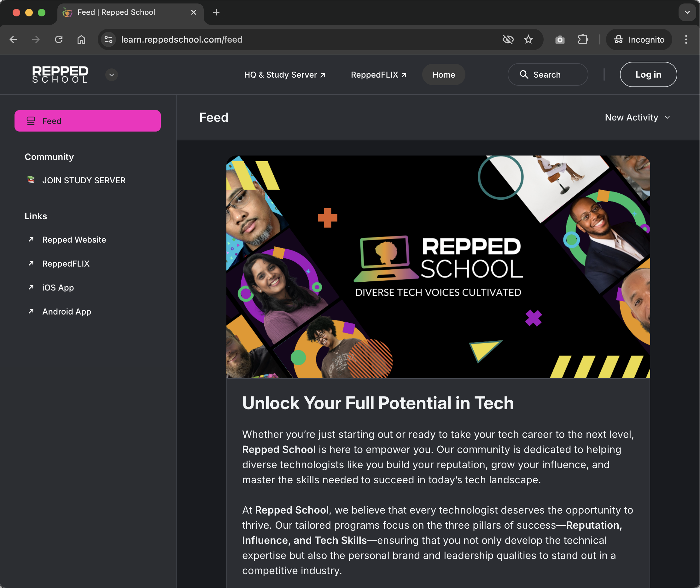Click the arrow icon beside Android App
The width and height of the screenshot is (700, 588).
point(31,311)
